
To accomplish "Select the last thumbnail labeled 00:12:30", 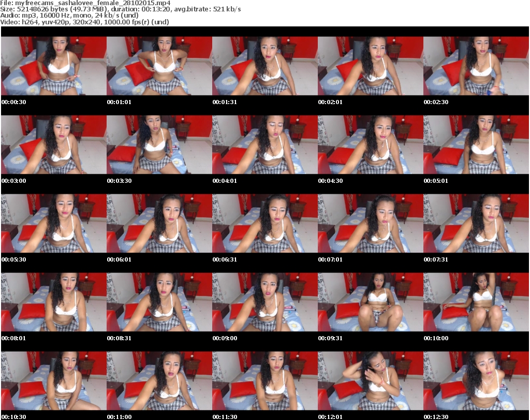I will [476, 381].
